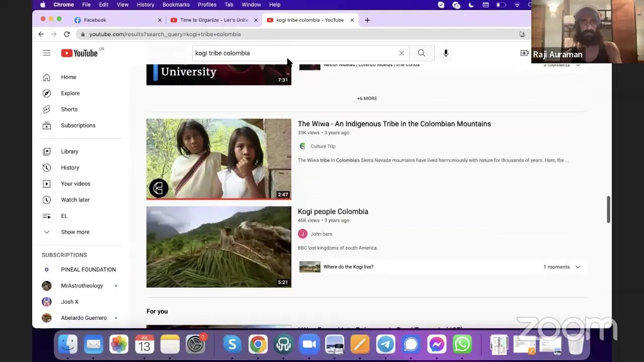Click the page vertical scrollbar thumb

608,210
